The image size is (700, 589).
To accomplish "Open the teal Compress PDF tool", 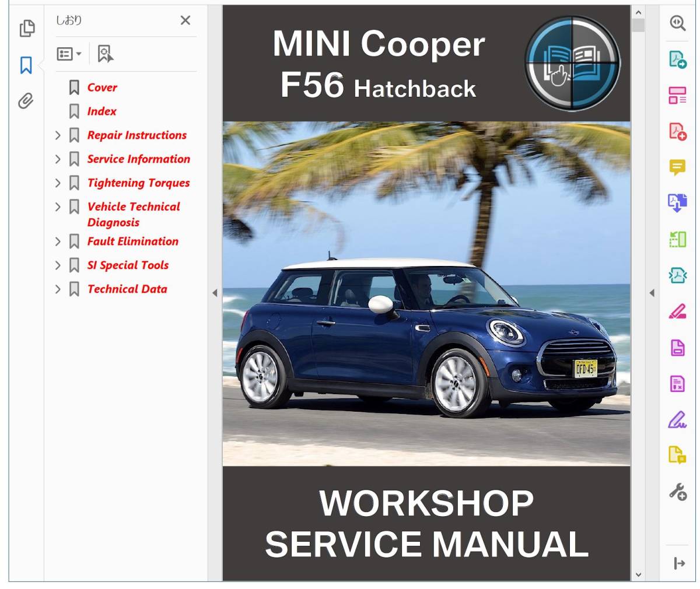I will [x=677, y=275].
